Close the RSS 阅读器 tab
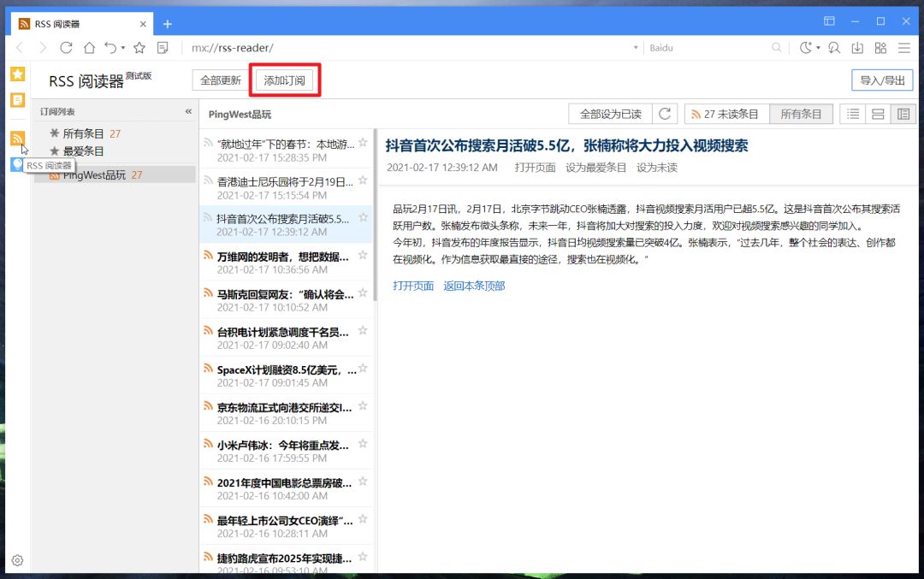Viewport: 924px width, 579px height. (143, 24)
